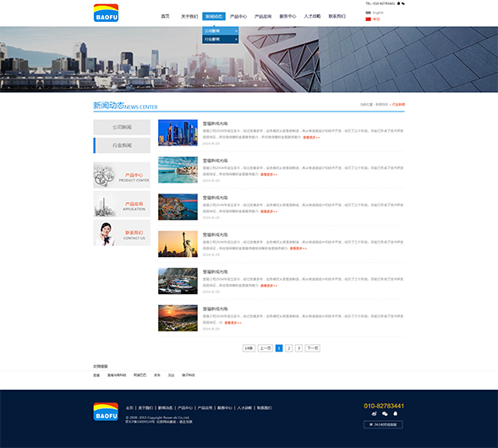
Task: Click the Product Center sidebar banner
Action: [x=122, y=175]
